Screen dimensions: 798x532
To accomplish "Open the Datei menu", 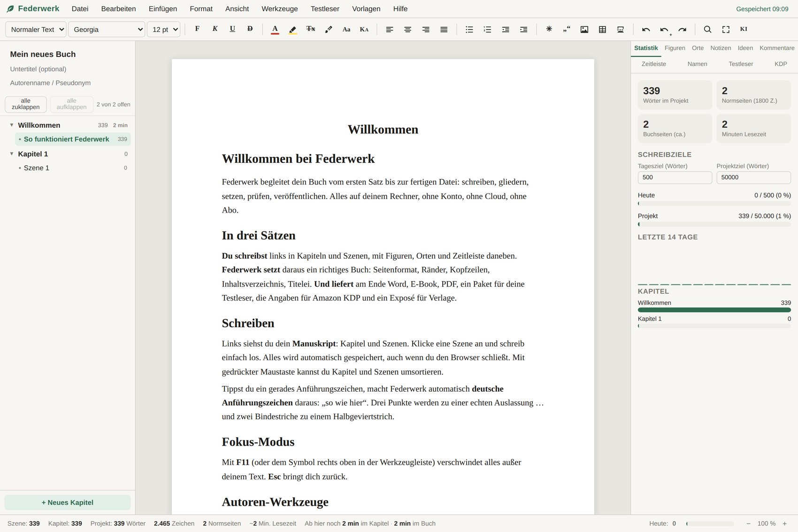I will click(x=80, y=9).
